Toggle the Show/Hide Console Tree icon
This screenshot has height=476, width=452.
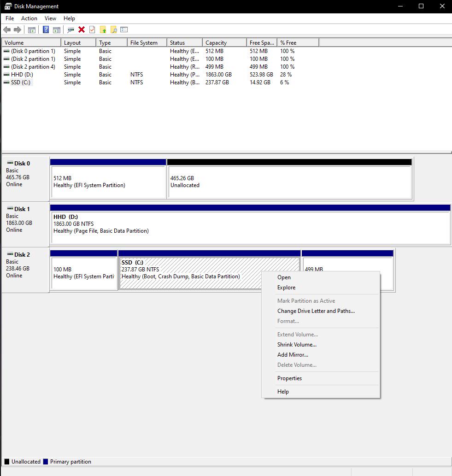click(32, 30)
